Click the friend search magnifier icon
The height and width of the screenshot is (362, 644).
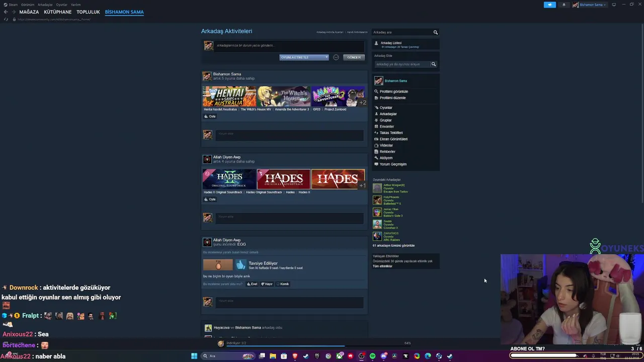pyautogui.click(x=436, y=32)
